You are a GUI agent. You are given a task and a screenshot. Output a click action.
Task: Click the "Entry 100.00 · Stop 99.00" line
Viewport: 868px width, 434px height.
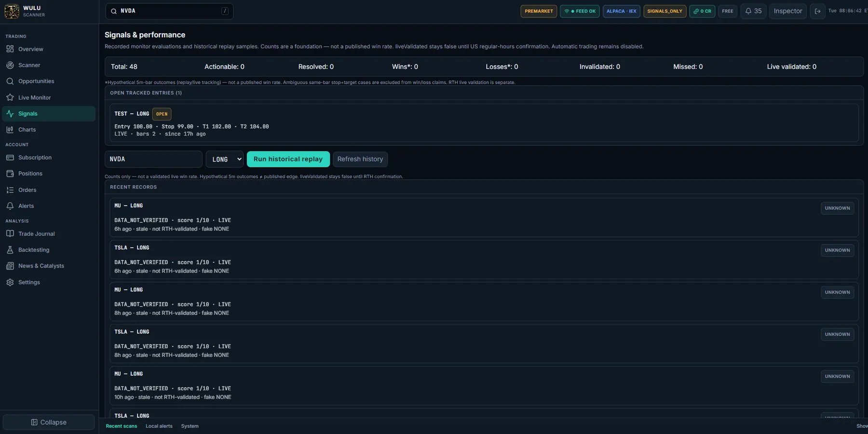click(x=191, y=127)
